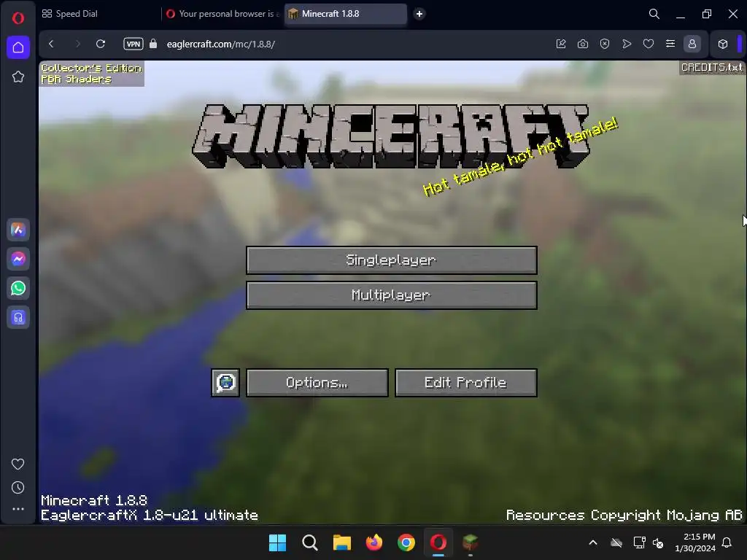Screen dimensions: 747x560
Task: Open sidebar History clock icon
Action: click(18, 488)
